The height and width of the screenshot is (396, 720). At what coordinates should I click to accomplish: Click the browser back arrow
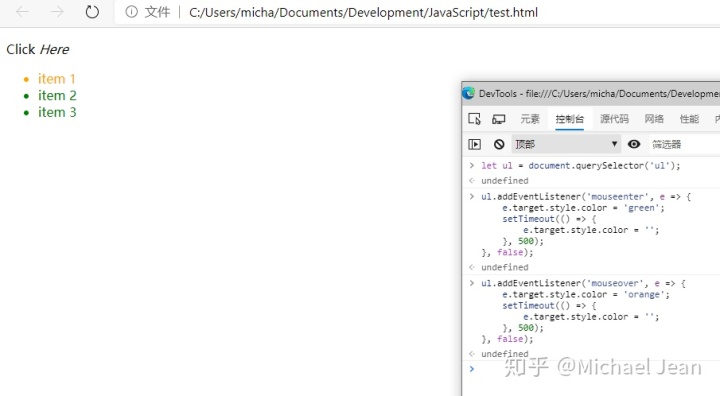pos(22,12)
